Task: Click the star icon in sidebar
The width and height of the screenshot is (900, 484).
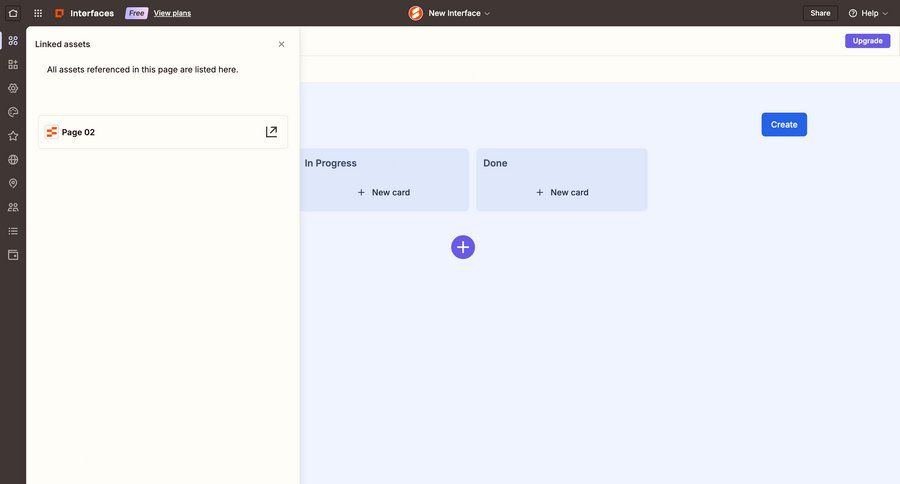Action: tap(13, 136)
